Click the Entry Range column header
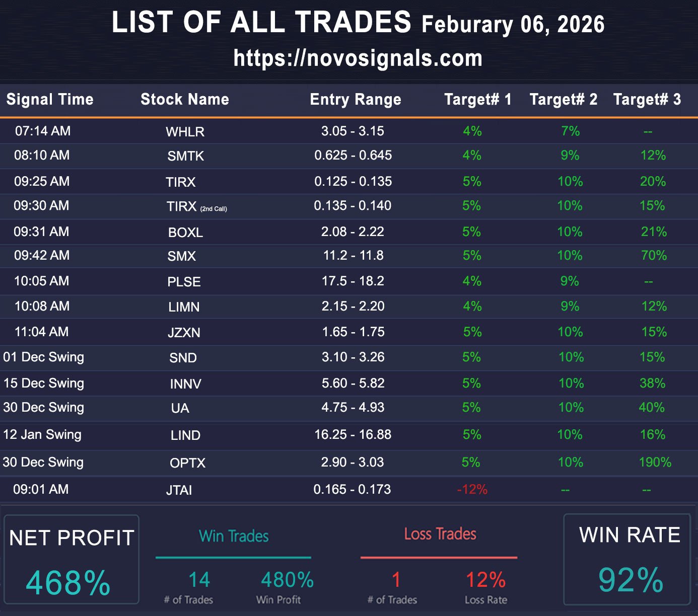The image size is (698, 616). [x=356, y=99]
